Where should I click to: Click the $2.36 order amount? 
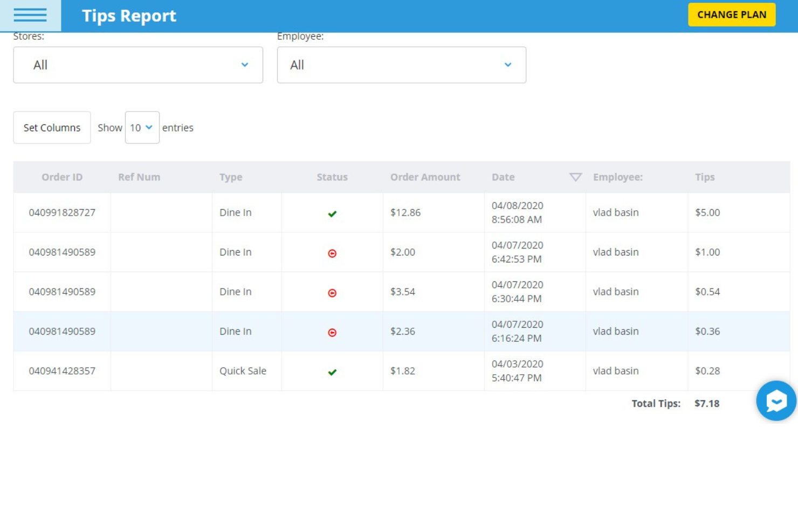403,331
